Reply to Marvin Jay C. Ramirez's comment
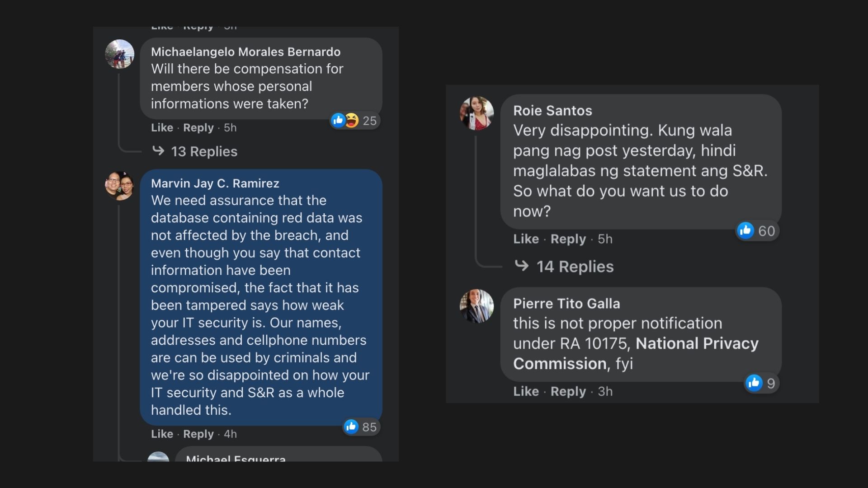 198,434
